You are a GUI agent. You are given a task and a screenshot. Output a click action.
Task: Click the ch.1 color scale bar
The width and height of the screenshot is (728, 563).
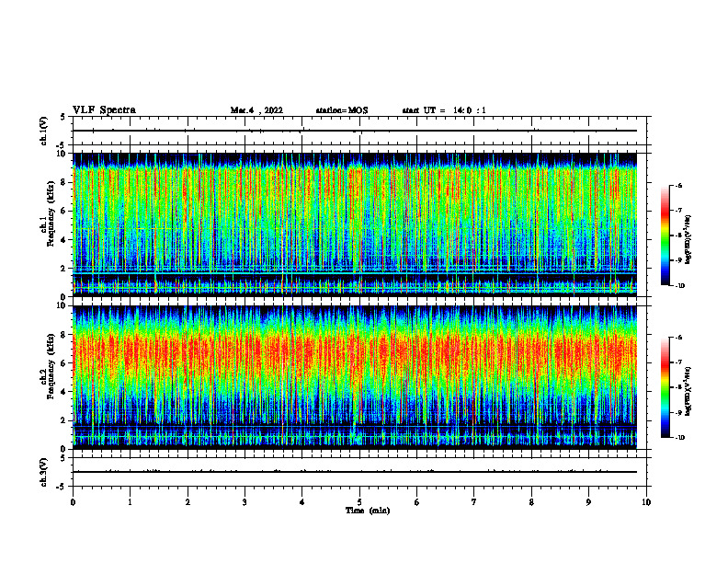point(665,236)
